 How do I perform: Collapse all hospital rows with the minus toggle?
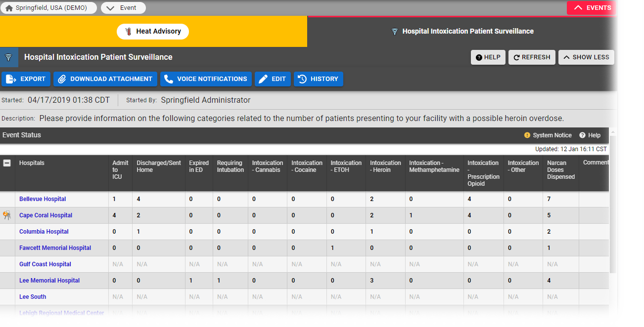pos(7,163)
